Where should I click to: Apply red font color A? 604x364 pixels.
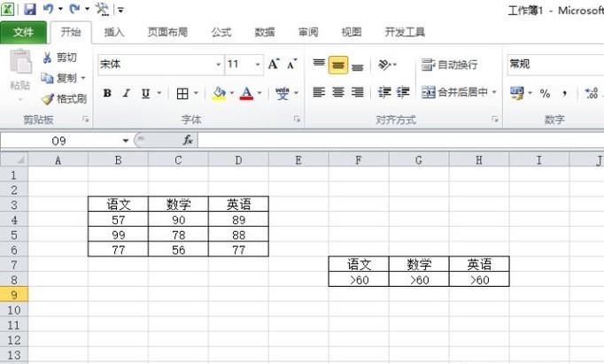246,93
